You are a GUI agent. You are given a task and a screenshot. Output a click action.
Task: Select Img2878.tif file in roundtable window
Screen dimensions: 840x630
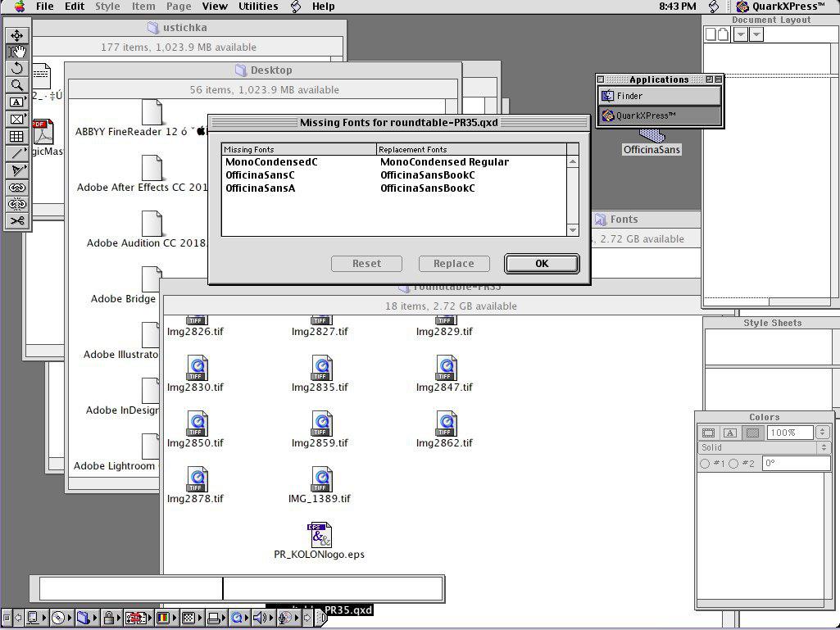196,485
